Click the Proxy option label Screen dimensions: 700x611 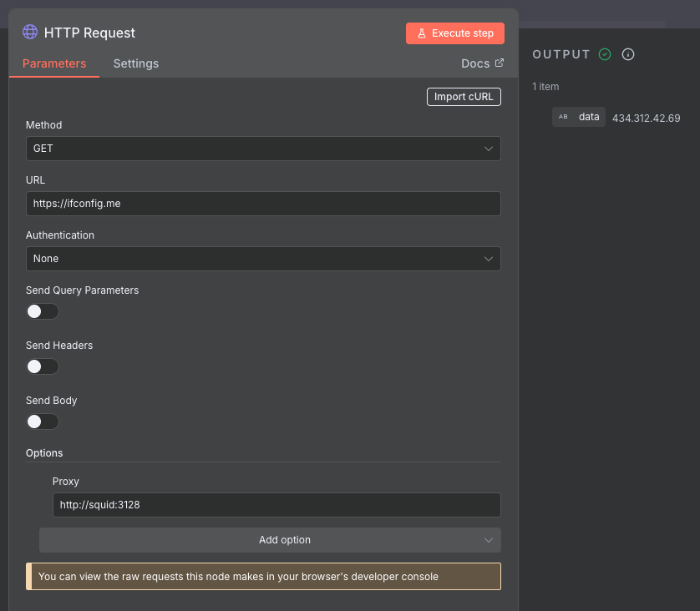(x=66, y=482)
